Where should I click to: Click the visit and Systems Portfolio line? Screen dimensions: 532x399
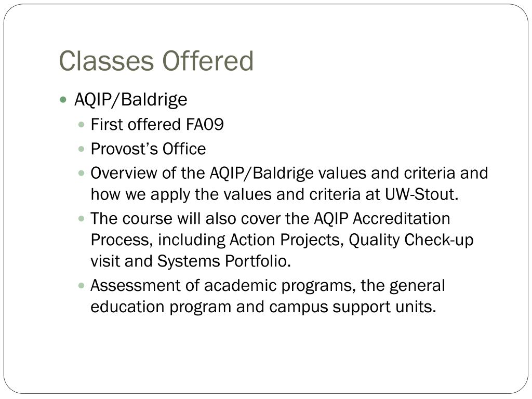point(191,261)
